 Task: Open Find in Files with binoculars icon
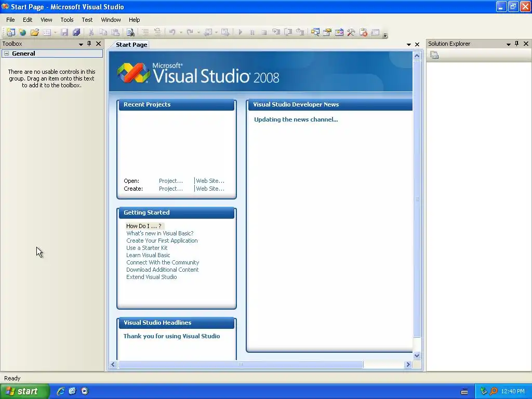(x=130, y=32)
